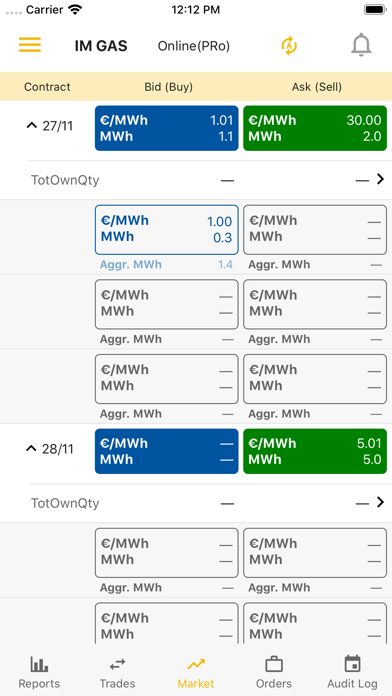This screenshot has height=696, width=392.
Task: Open notifications bell
Action: pos(361,45)
